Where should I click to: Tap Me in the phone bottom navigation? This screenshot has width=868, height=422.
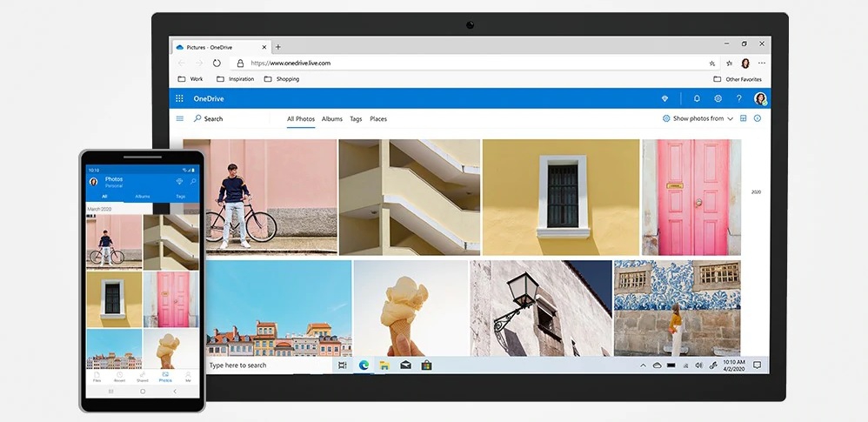(188, 377)
